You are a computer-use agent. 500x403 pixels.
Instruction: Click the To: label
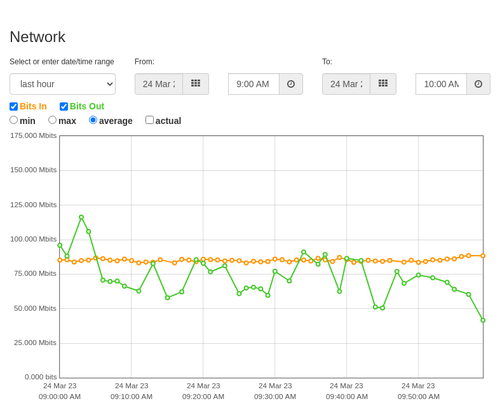(327, 62)
